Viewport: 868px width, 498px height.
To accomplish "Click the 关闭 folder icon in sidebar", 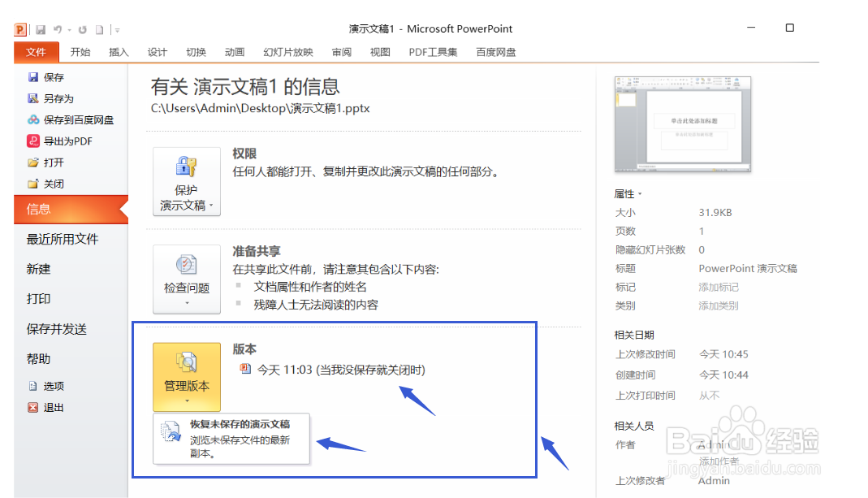I will pyautogui.click(x=33, y=184).
